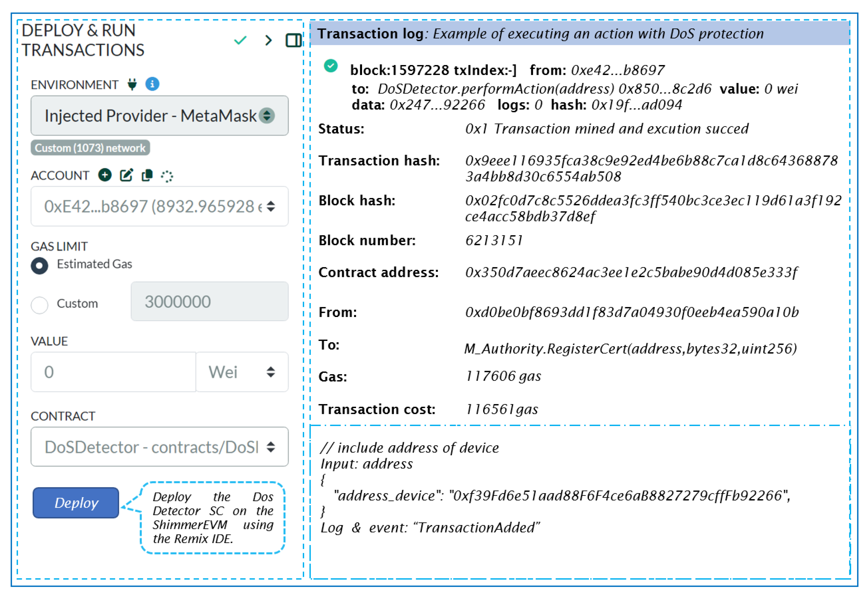The width and height of the screenshot is (868, 595).
Task: Click the sign message pencil icon
Action: coord(126,175)
